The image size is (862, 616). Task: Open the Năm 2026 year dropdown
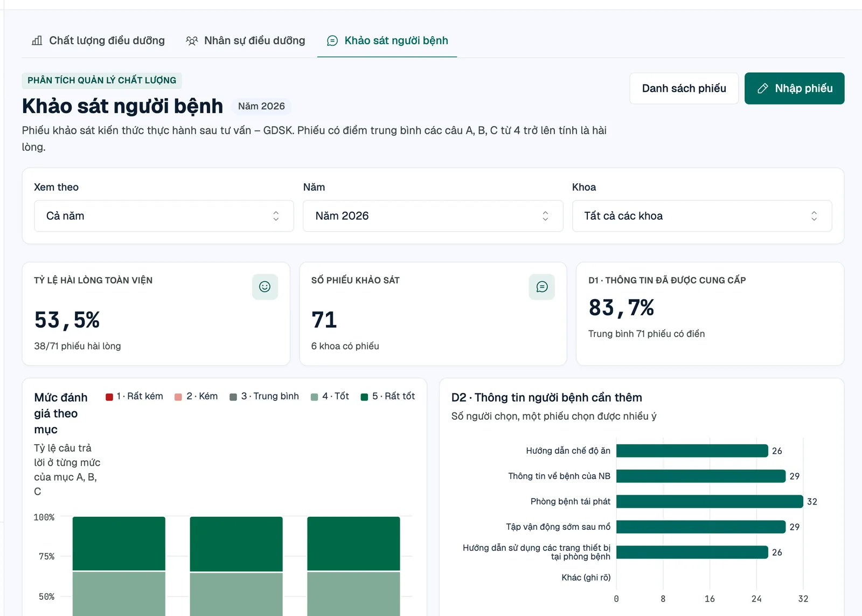(433, 216)
